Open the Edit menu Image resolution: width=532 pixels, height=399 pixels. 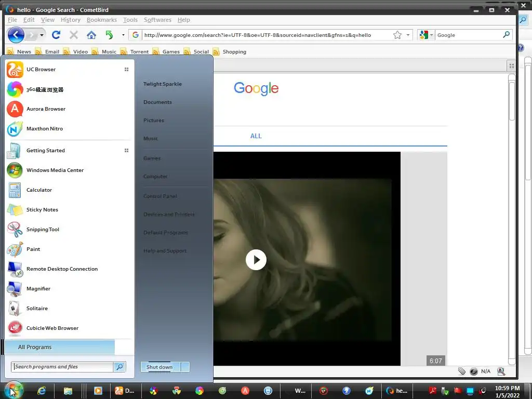29,20
